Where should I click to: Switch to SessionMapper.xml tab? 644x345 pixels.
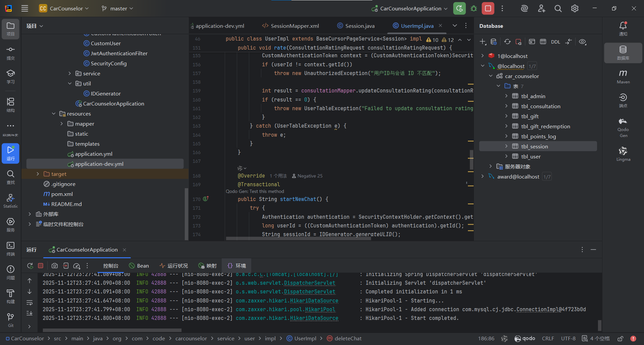tap(290, 26)
